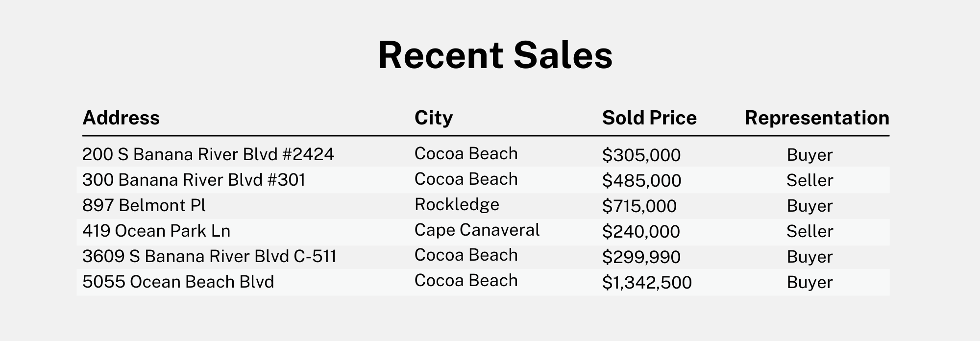Select the $305,000 sold price

[641, 155]
